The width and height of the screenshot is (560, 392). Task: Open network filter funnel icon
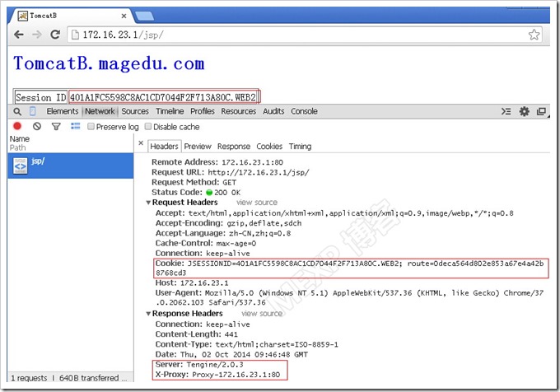tap(56, 126)
